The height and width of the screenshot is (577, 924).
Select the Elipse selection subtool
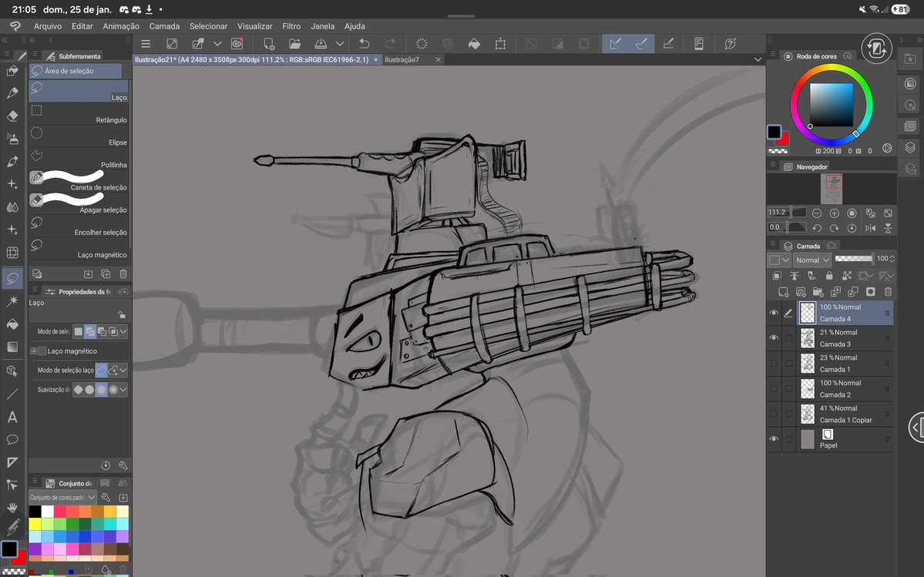[x=77, y=136]
